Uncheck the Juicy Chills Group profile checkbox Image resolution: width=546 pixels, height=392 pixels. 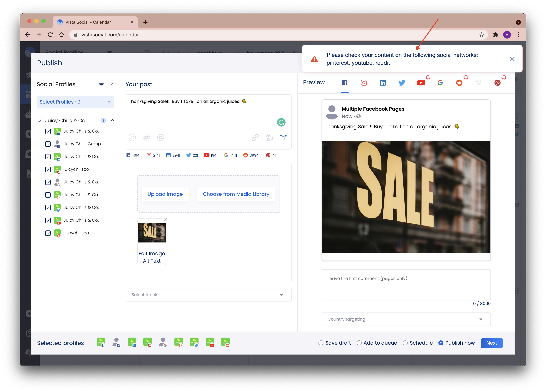(x=48, y=144)
